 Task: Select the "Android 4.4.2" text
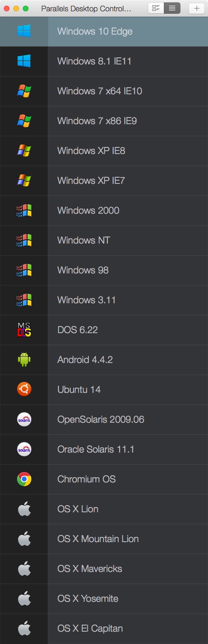pyautogui.click(x=85, y=360)
